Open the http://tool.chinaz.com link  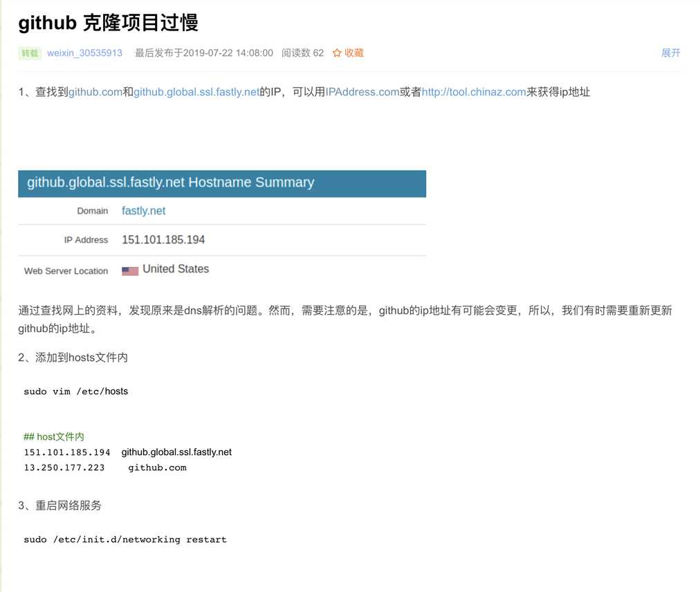point(474,92)
